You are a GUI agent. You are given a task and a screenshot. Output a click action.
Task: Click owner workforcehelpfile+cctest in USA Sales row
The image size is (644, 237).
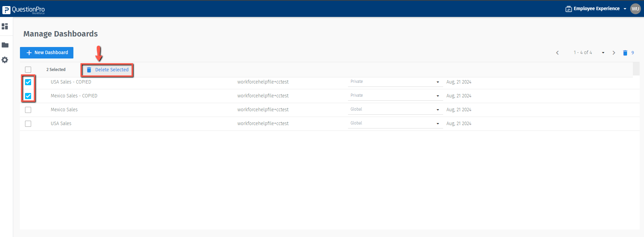click(263, 123)
